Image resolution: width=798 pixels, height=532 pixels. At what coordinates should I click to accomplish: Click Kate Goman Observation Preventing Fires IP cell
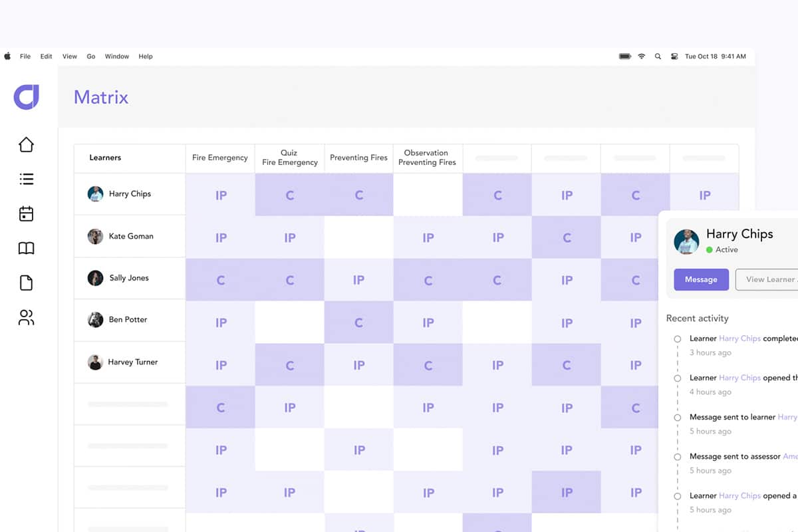[428, 237]
